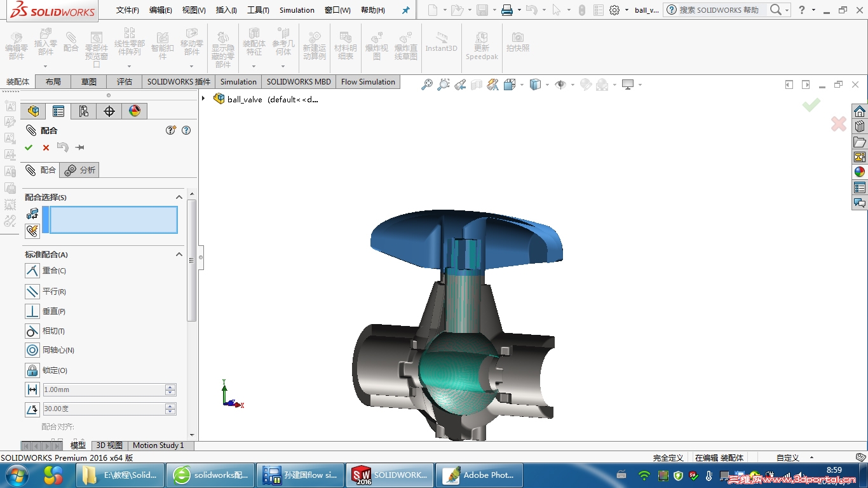
Task: Select the Concentric (同轴心) mate icon
Action: click(x=32, y=350)
